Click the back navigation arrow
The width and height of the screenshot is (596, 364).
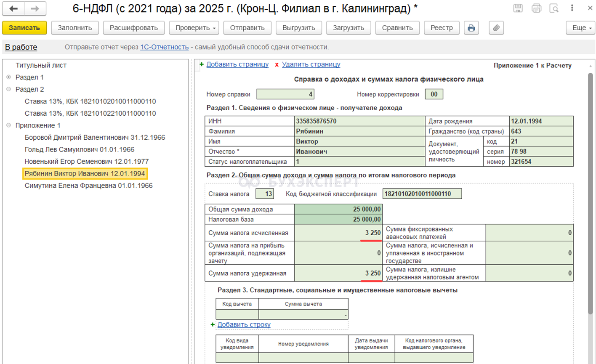pos(13,9)
